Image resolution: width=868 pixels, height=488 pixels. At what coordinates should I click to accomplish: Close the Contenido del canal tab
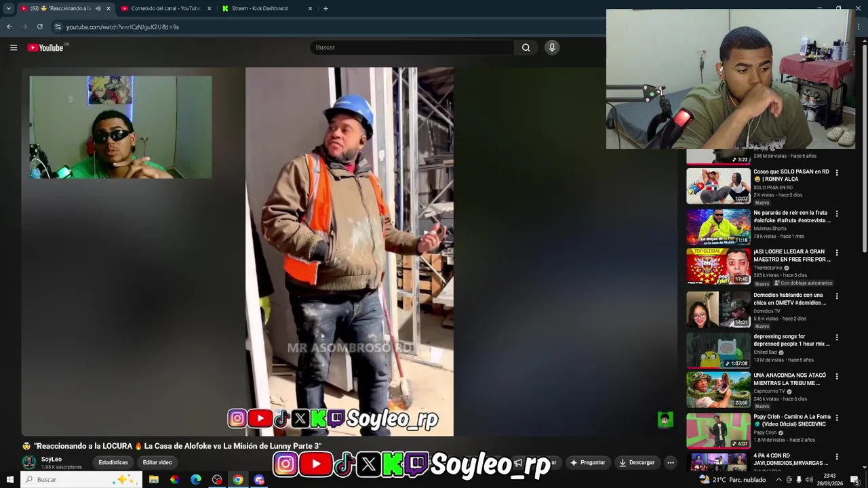click(209, 8)
